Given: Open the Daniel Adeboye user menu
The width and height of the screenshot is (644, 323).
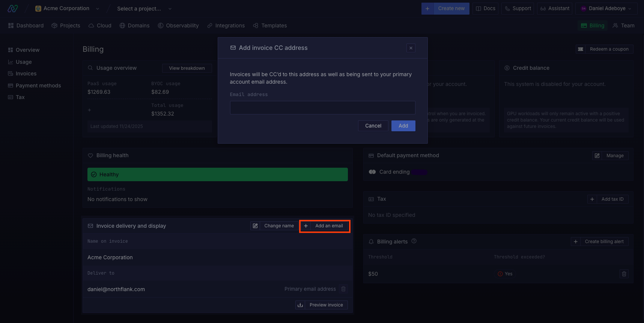Looking at the screenshot, I should (606, 8).
